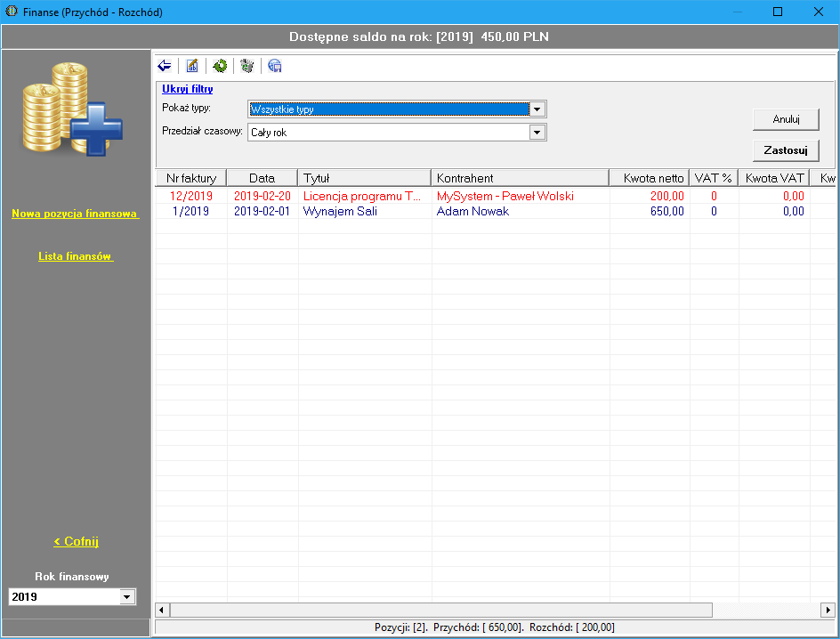Viewport: 840px width, 639px height.
Task: Click the Zastosuj button
Action: (x=786, y=150)
